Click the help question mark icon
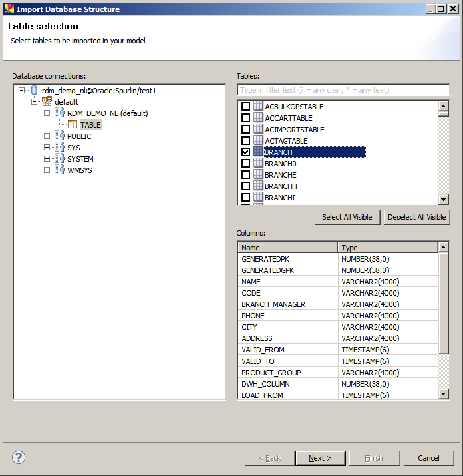463x476 pixels. tap(19, 457)
